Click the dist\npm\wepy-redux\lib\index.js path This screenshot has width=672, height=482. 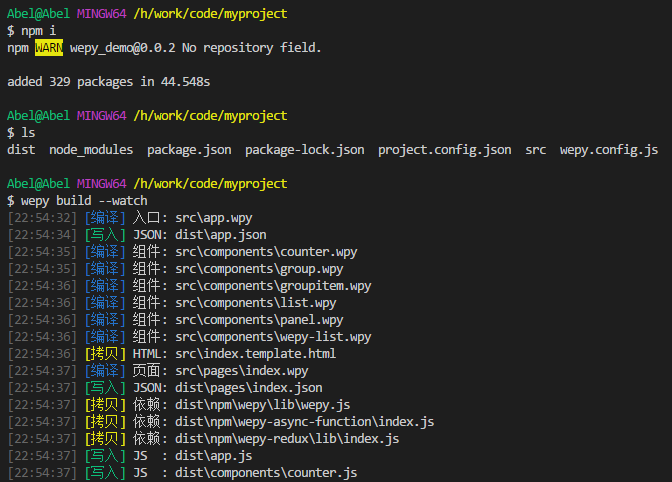click(287, 438)
